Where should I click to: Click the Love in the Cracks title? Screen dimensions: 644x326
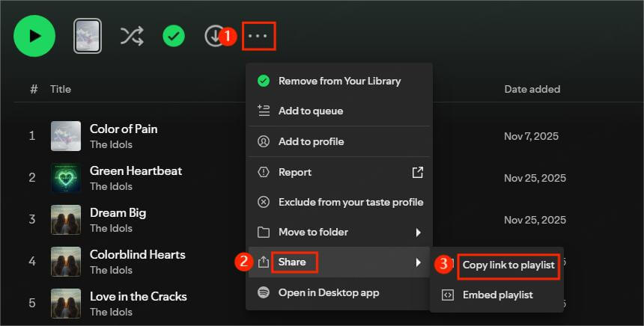click(139, 296)
